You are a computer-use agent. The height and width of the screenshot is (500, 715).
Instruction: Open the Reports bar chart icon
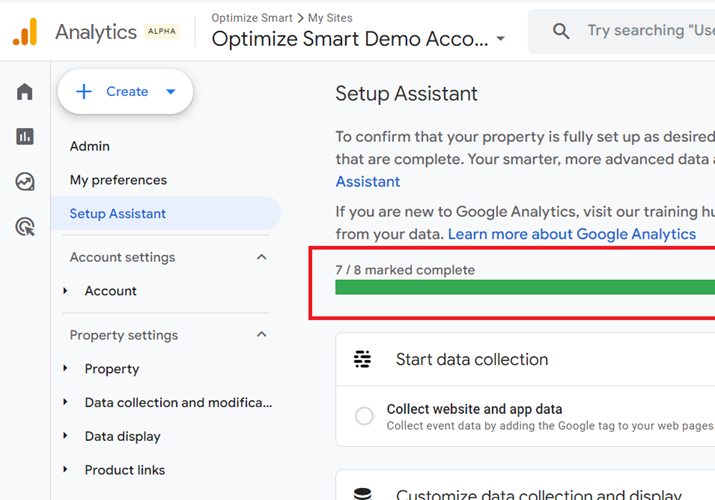(x=25, y=136)
